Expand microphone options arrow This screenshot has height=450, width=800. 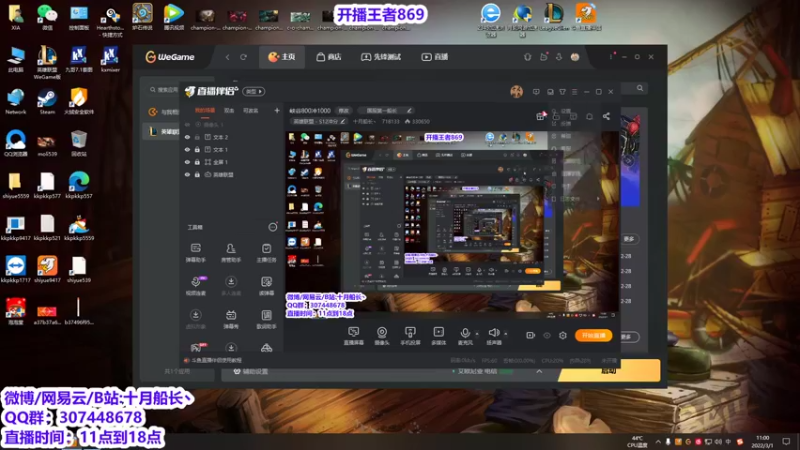477,334
